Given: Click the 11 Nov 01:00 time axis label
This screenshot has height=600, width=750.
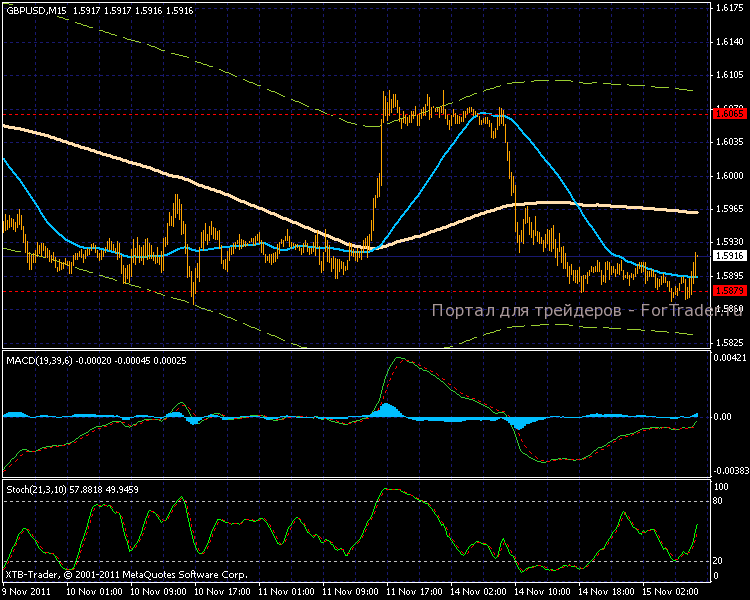Looking at the screenshot, I should (x=287, y=592).
